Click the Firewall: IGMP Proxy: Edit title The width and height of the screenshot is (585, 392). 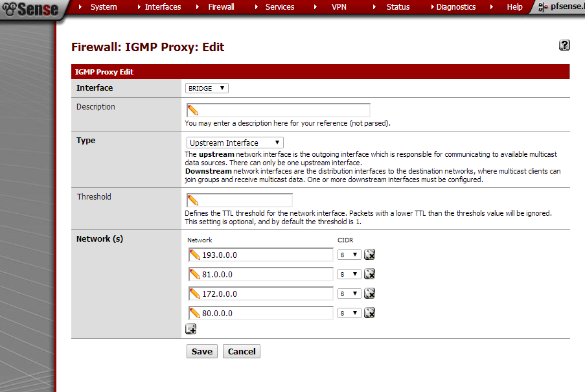click(x=148, y=47)
